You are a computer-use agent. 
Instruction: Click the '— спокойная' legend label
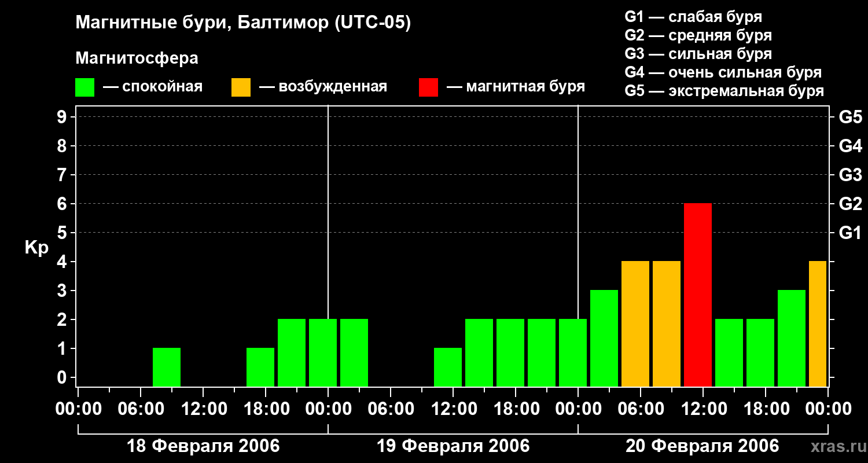[x=153, y=87]
